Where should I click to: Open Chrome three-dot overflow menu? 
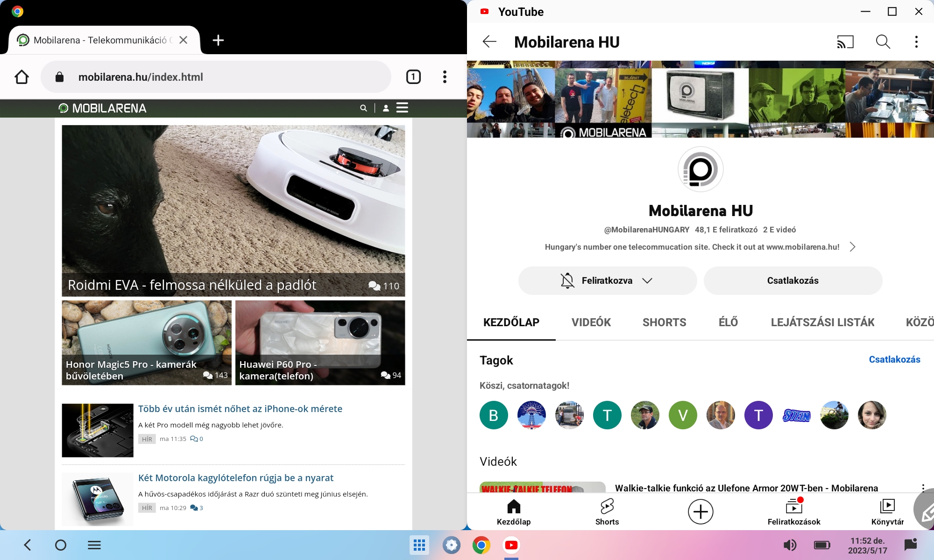click(445, 77)
